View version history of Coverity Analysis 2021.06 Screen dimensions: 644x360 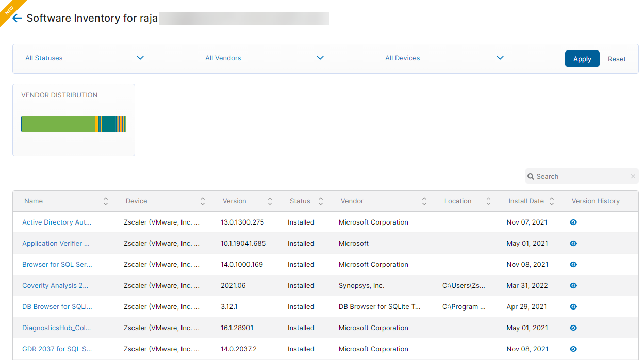[x=573, y=285]
